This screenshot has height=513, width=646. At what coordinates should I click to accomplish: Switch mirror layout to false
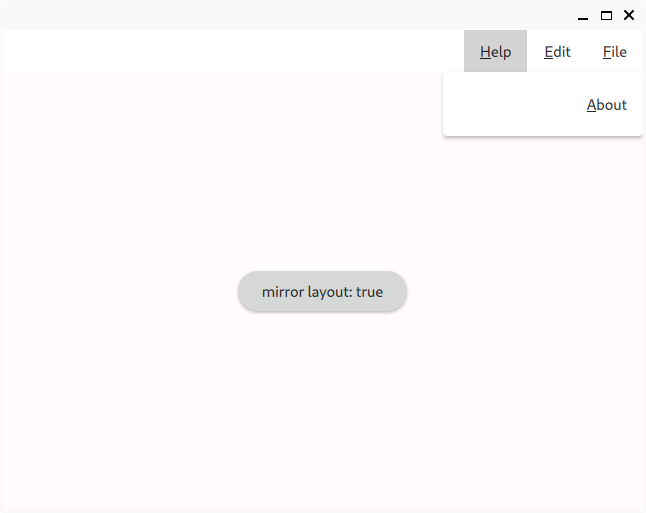coord(322,291)
